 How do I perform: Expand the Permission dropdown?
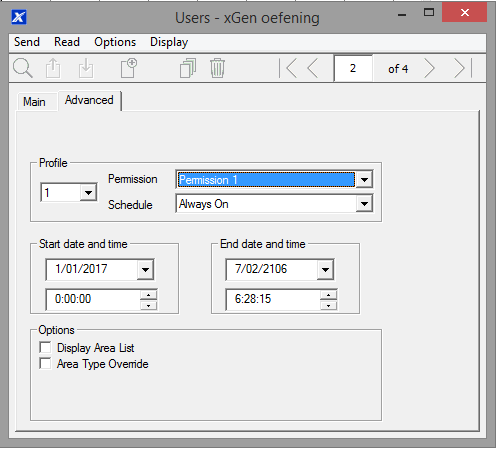point(364,180)
